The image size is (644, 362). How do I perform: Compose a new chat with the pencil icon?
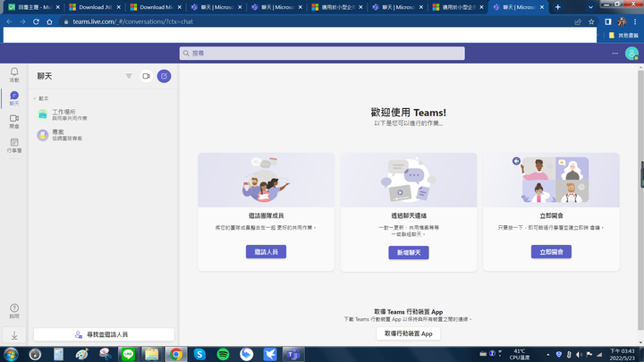(164, 76)
